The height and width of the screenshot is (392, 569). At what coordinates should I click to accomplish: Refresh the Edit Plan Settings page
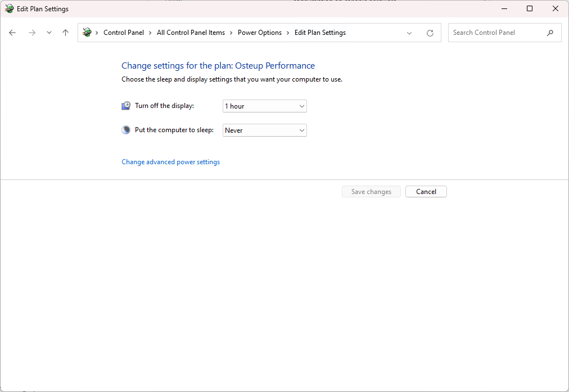click(x=430, y=33)
